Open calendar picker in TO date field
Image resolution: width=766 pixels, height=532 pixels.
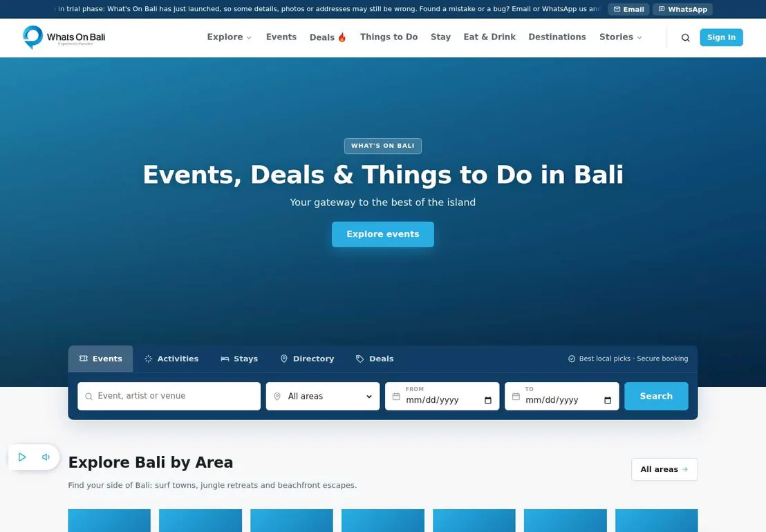(x=607, y=400)
